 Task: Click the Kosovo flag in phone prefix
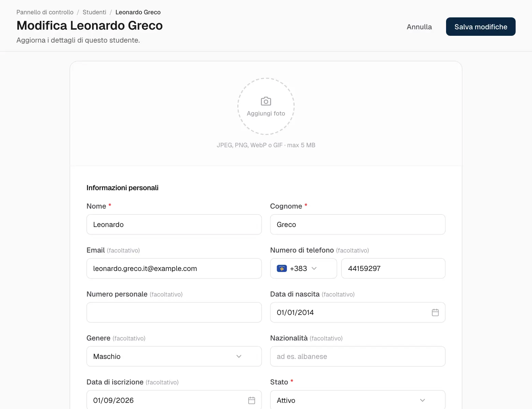pyautogui.click(x=282, y=269)
